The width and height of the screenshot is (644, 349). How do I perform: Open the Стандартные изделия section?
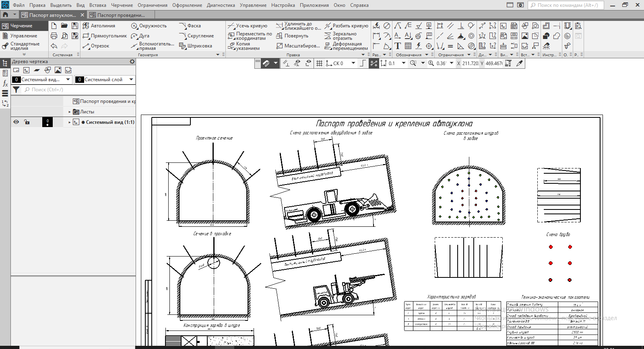pos(24,46)
